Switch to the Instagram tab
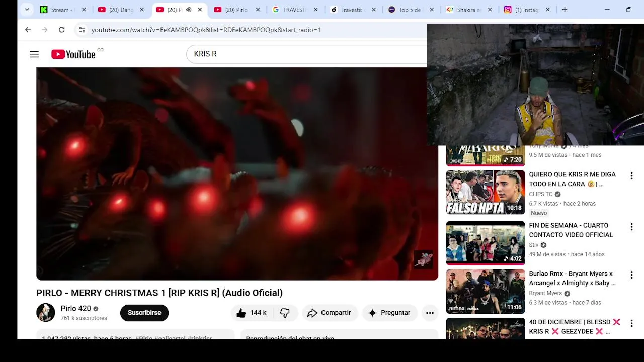Viewport: 644px width, 362px height. (x=527, y=10)
